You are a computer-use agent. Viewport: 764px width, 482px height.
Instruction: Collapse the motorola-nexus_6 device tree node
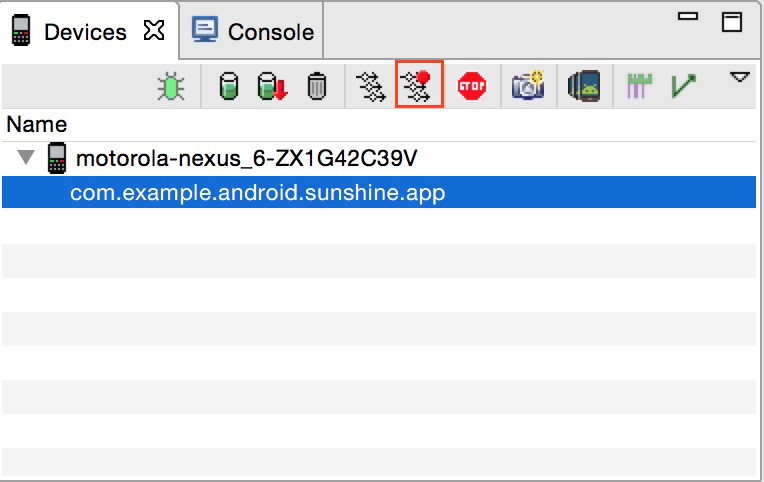tap(26, 157)
